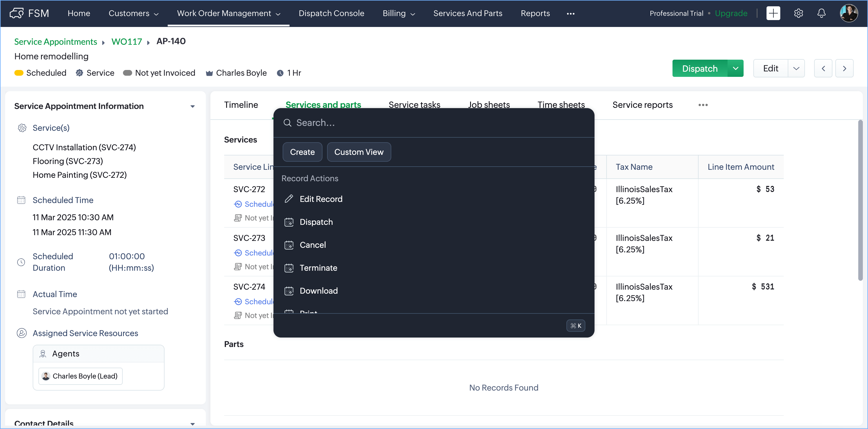
Task: Go to next record arrow
Action: 844,69
